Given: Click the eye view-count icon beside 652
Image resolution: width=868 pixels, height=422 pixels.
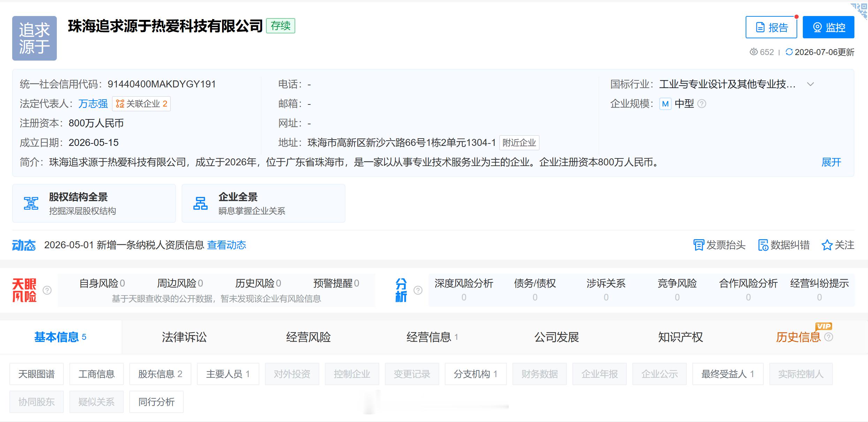Looking at the screenshot, I should [753, 52].
